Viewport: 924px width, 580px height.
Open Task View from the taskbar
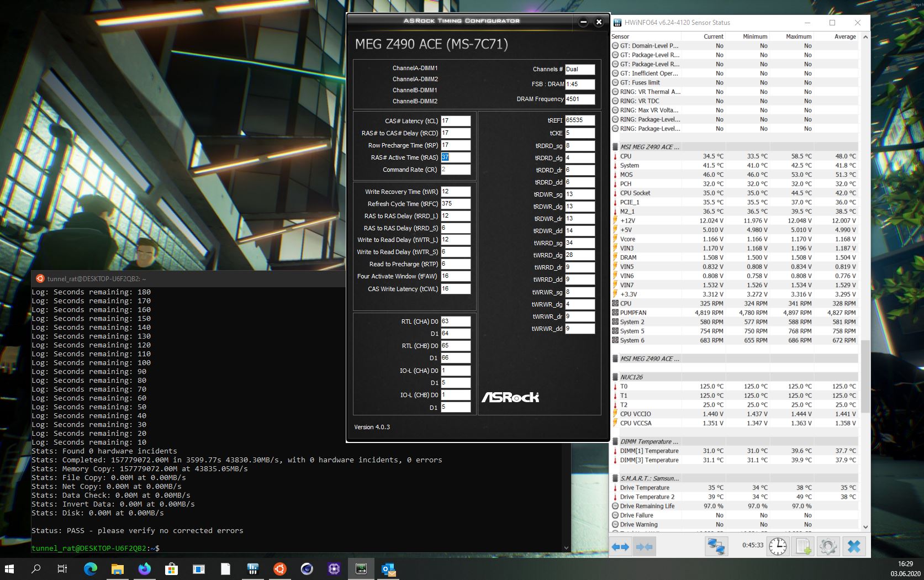pos(62,569)
